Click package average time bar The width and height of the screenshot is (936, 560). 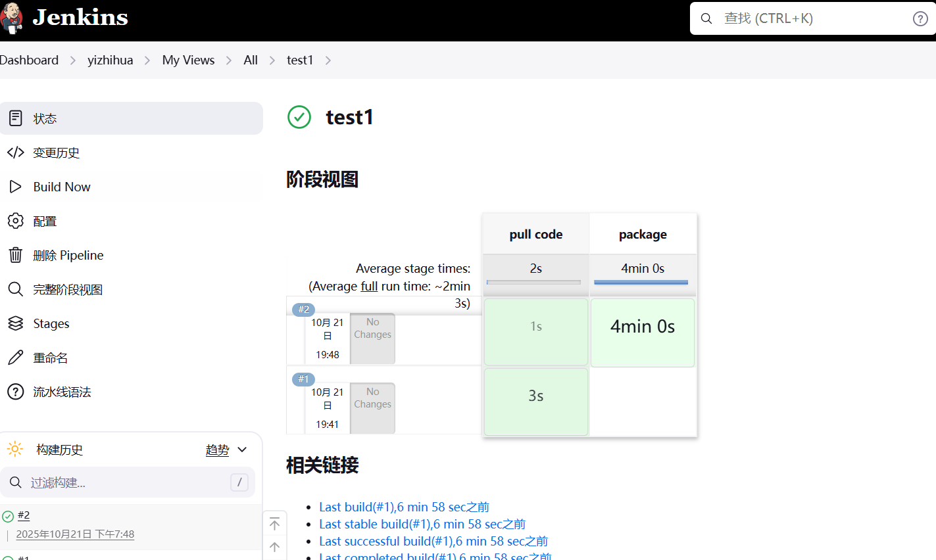pos(641,282)
